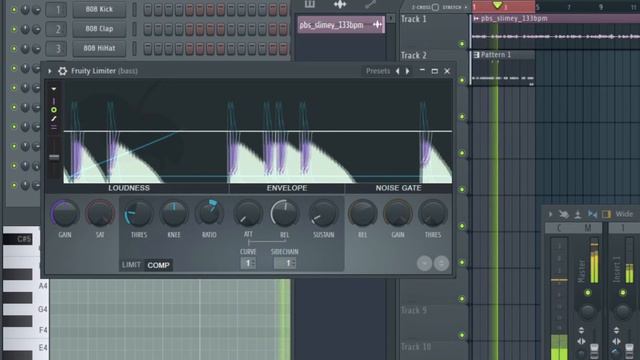Click the right round button in limiter corner
The image size is (640, 360).
tap(441, 263)
